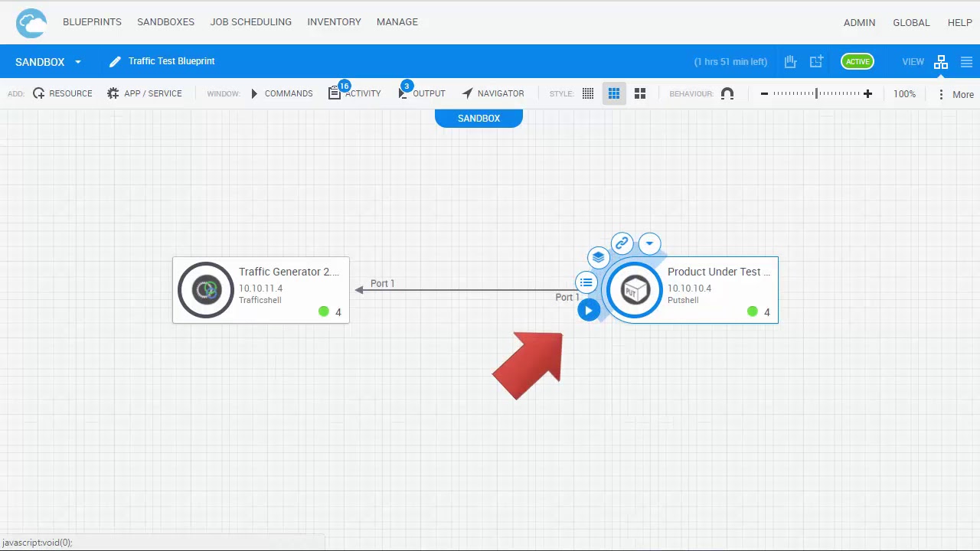Image resolution: width=980 pixels, height=551 pixels.
Task: Open the Admin menu
Action: [x=859, y=23]
